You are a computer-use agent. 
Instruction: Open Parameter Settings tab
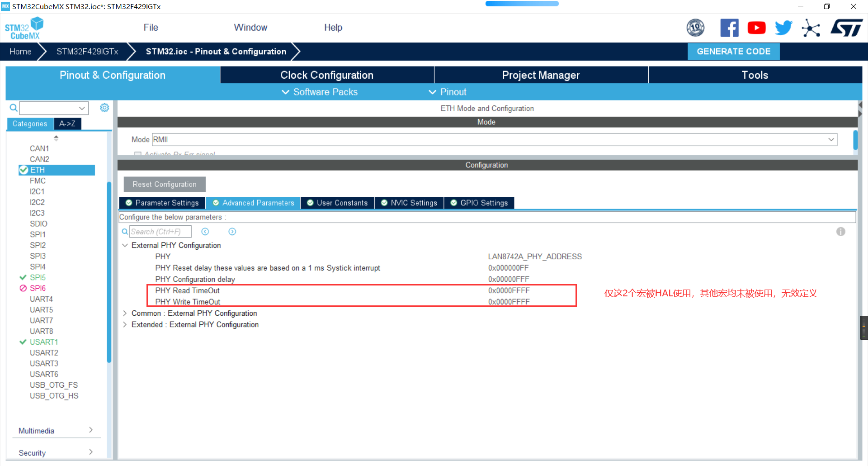click(162, 203)
